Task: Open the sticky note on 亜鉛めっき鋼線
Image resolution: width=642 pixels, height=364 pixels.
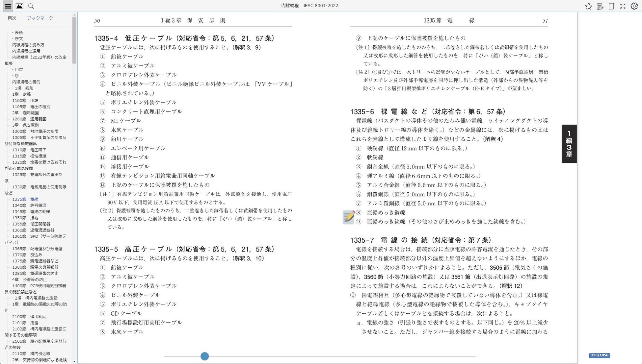Action: (348, 217)
